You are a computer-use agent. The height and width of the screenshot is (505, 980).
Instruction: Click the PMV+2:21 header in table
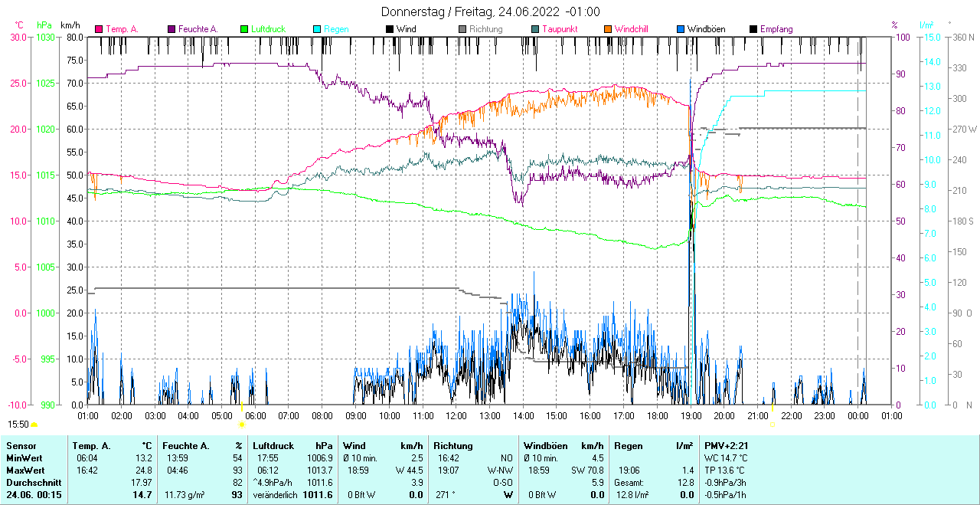[x=727, y=445]
